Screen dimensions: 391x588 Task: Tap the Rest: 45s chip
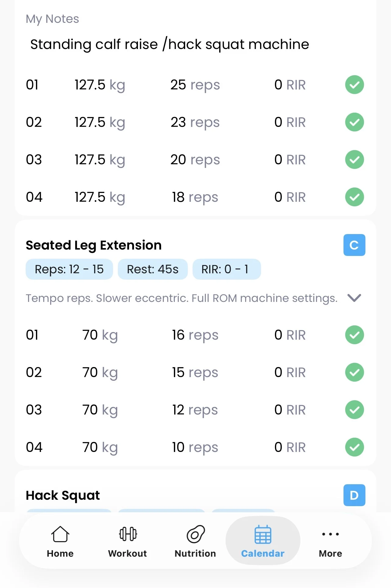pos(153,269)
